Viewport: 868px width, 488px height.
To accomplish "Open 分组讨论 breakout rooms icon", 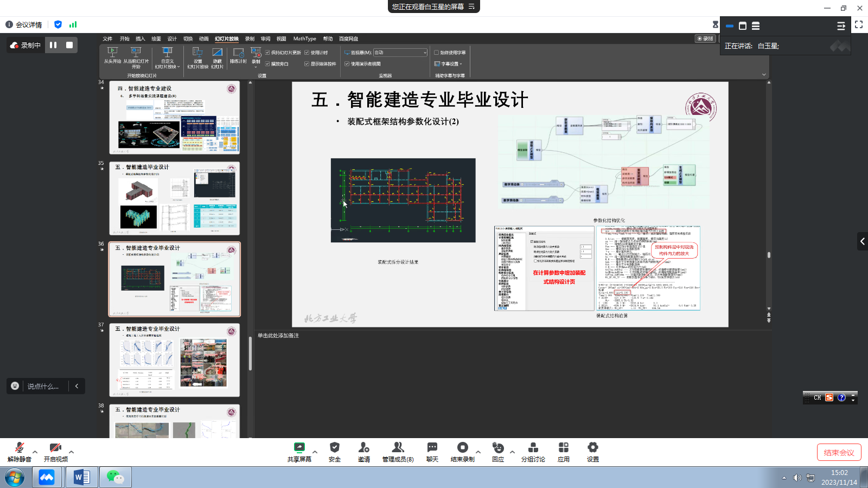I will [x=533, y=448].
